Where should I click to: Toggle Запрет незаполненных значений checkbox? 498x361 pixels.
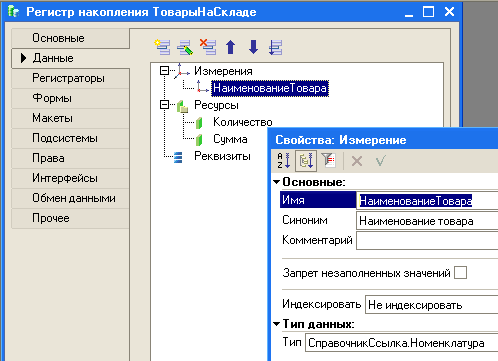[461, 273]
